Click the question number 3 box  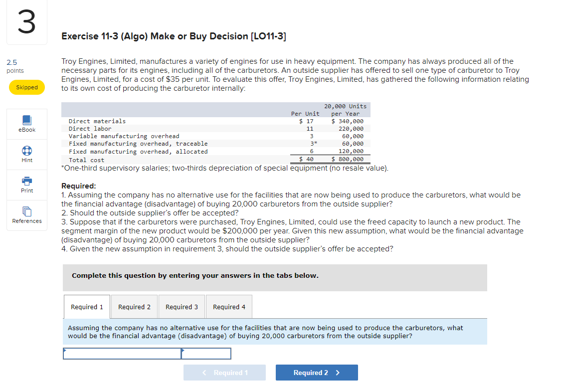click(x=27, y=22)
